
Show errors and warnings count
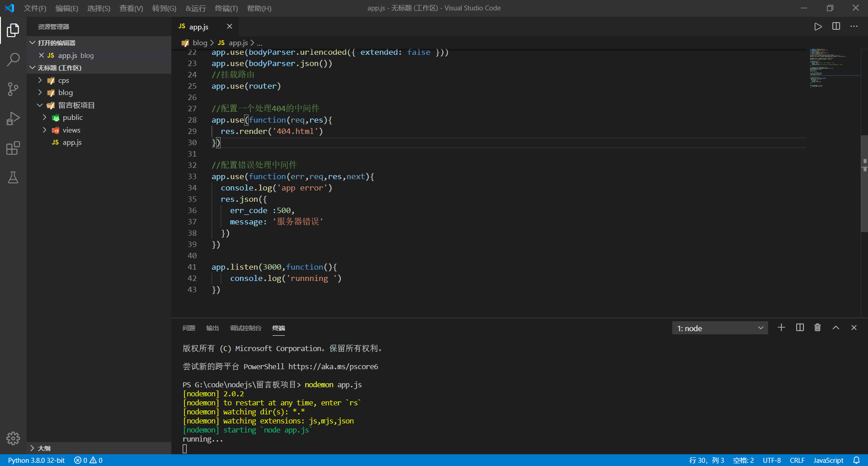click(88, 460)
